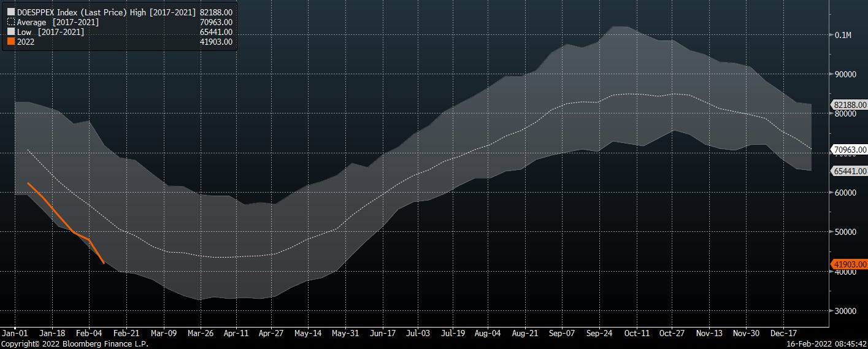Screen dimensions: 868x349
Task: Click the Feb-04 x-axis date label
Action: tap(89, 333)
